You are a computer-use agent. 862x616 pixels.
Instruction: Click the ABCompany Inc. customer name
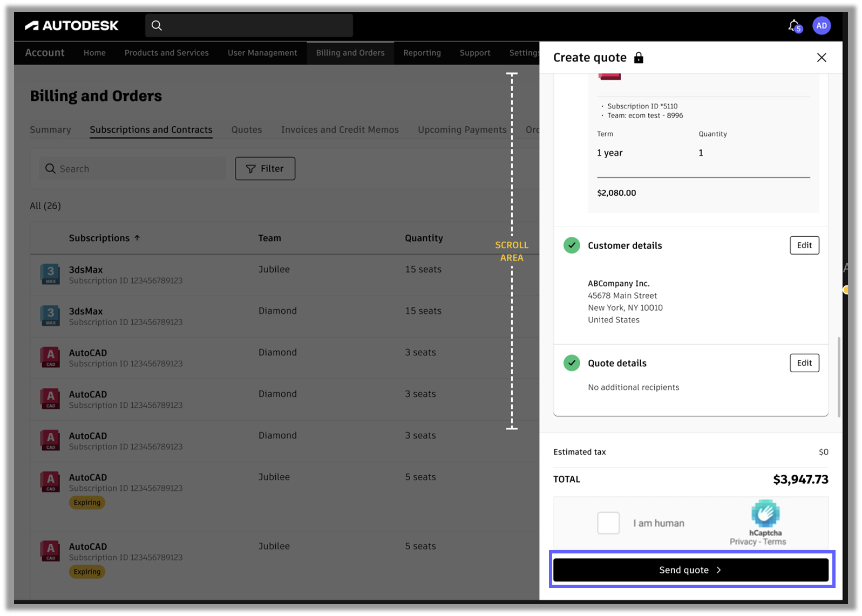point(619,283)
